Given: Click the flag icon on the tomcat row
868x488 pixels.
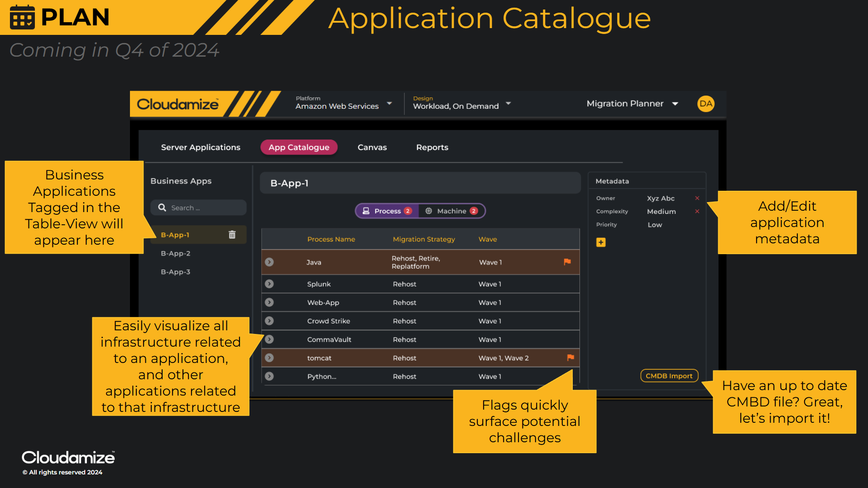Looking at the screenshot, I should [571, 358].
